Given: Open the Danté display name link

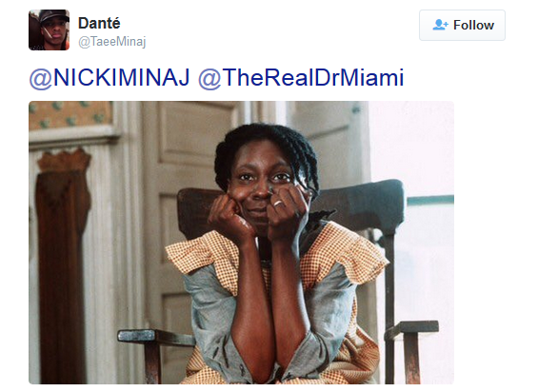Looking at the screenshot, I should pyautogui.click(x=99, y=24).
